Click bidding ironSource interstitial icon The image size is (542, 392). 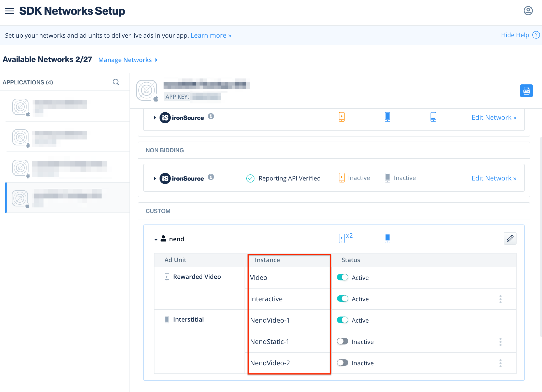pos(387,117)
